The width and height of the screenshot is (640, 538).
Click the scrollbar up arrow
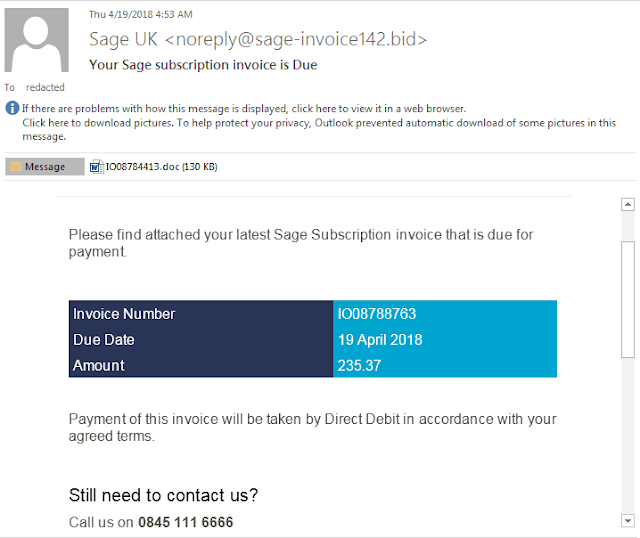pyautogui.click(x=627, y=204)
